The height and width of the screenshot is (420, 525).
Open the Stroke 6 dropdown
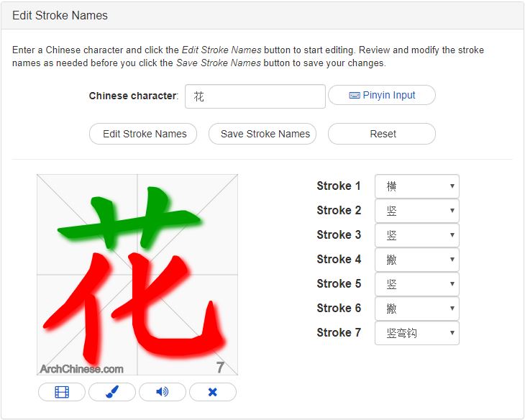[417, 309]
